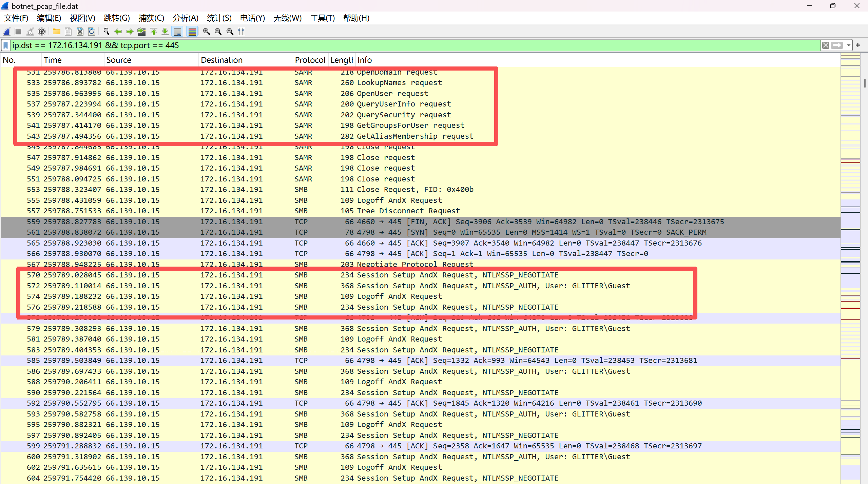Open a capture file via folder icon
Image resolution: width=868 pixels, height=484 pixels.
click(56, 32)
